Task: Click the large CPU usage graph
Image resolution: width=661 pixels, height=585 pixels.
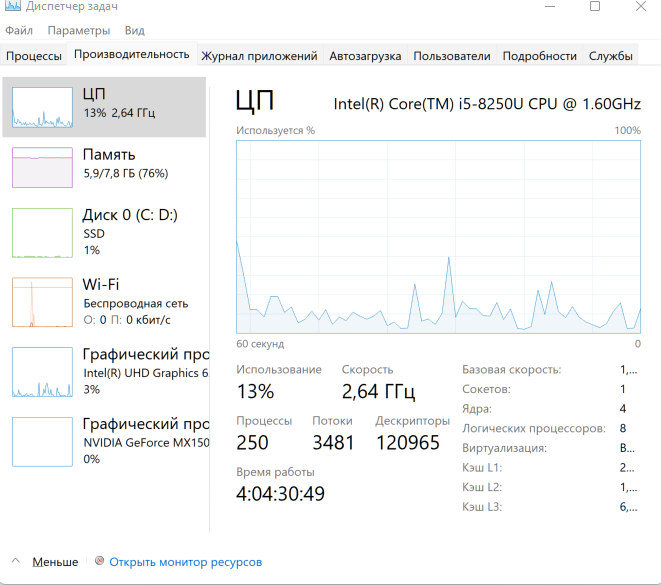Action: 438,237
